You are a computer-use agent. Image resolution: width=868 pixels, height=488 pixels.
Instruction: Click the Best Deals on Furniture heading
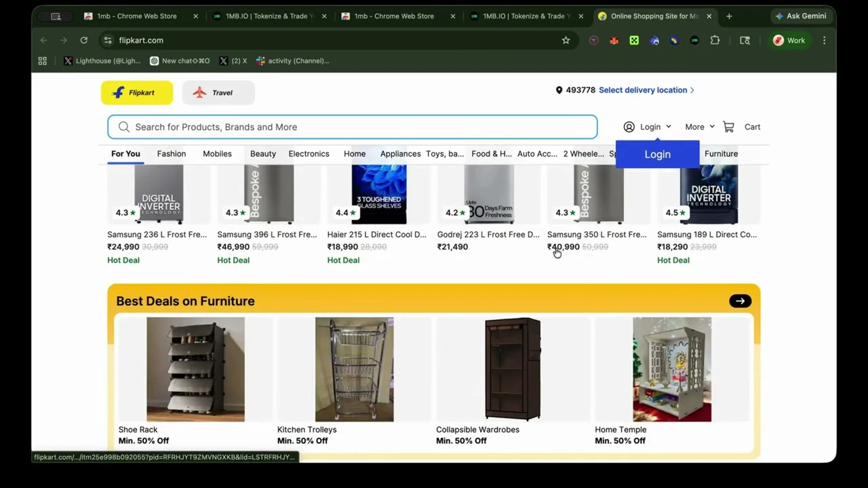[185, 301]
